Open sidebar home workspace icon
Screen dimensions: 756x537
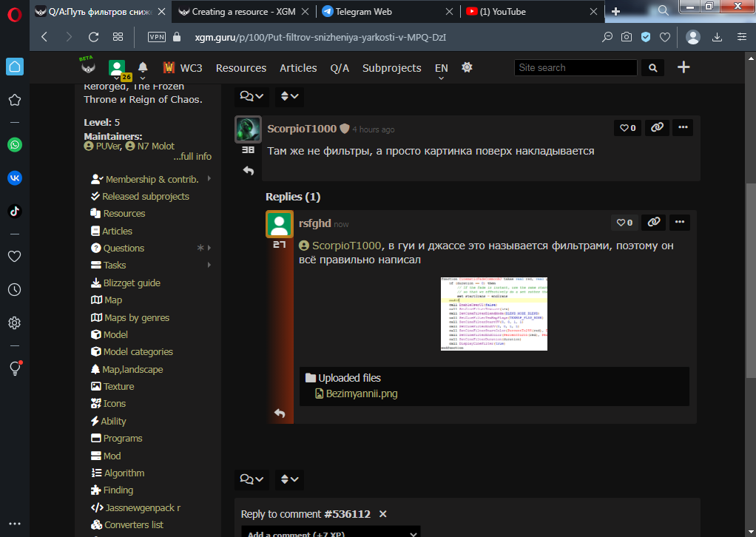click(15, 67)
